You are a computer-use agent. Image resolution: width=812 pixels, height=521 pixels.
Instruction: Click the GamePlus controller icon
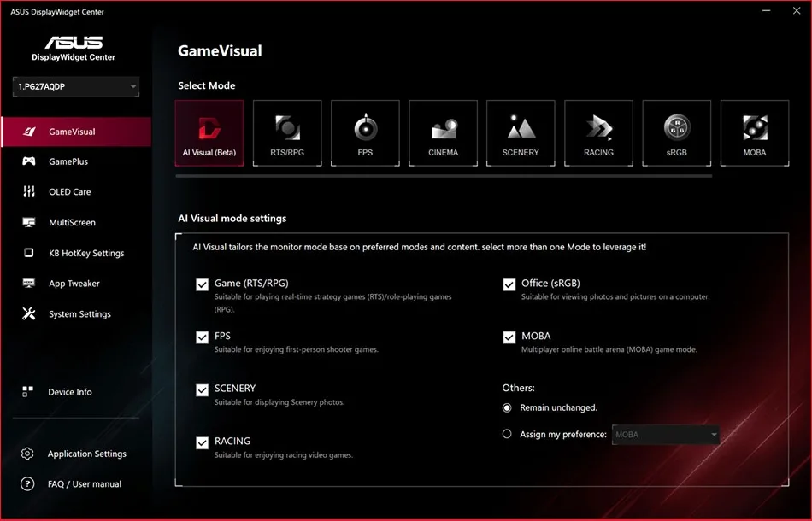click(x=29, y=161)
